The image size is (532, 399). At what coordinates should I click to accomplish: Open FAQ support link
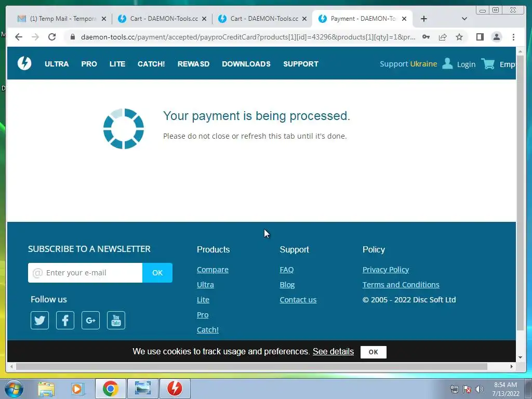(x=287, y=270)
